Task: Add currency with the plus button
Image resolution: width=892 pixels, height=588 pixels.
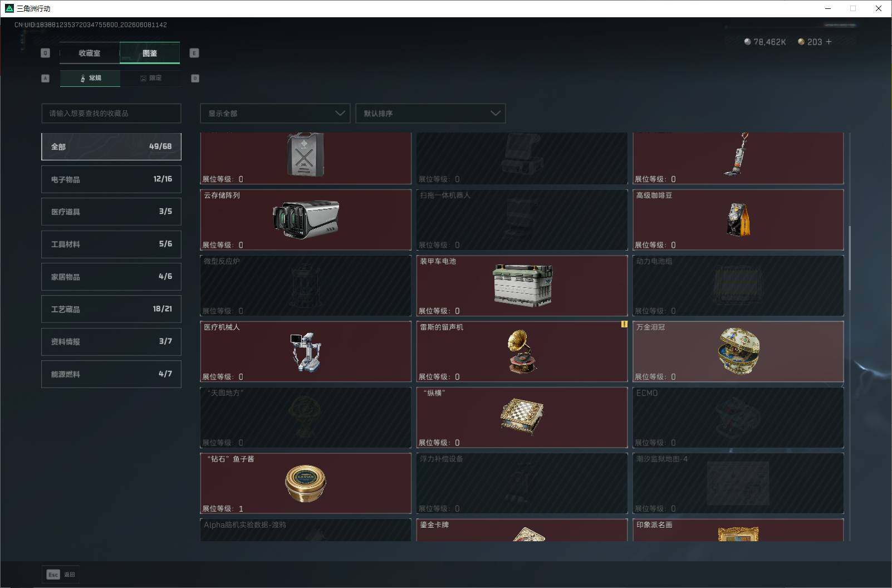Action: (829, 42)
